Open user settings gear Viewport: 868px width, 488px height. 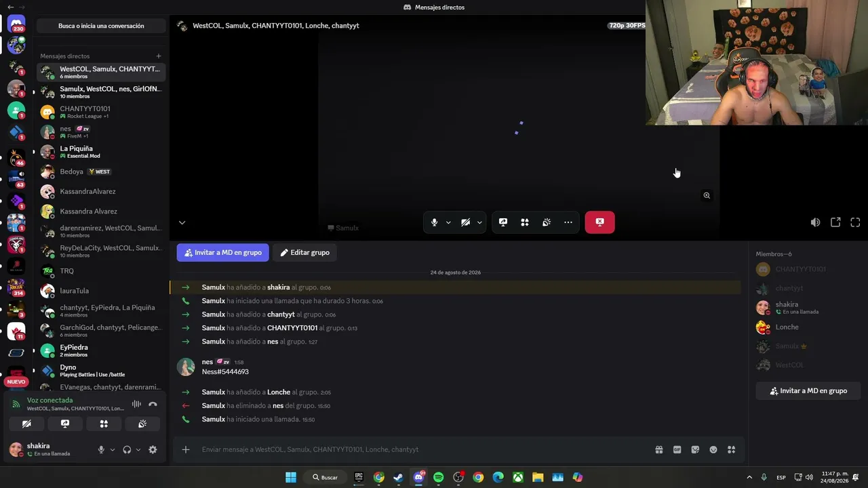click(x=153, y=449)
